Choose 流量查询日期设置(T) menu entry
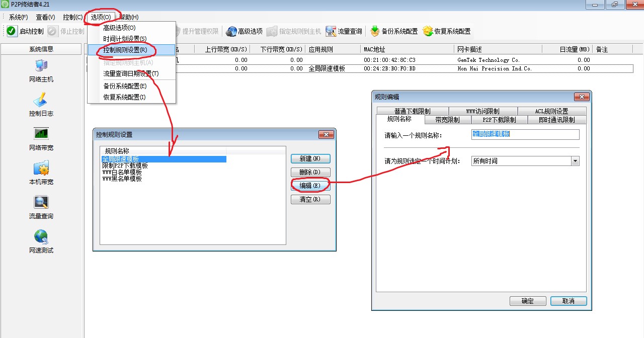This screenshot has height=338, width=644. click(x=131, y=73)
